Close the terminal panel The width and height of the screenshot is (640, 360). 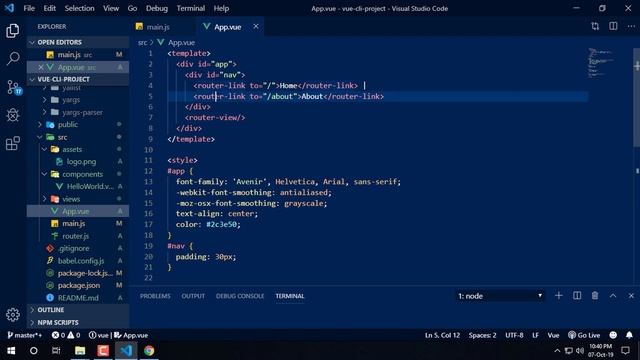(631, 296)
